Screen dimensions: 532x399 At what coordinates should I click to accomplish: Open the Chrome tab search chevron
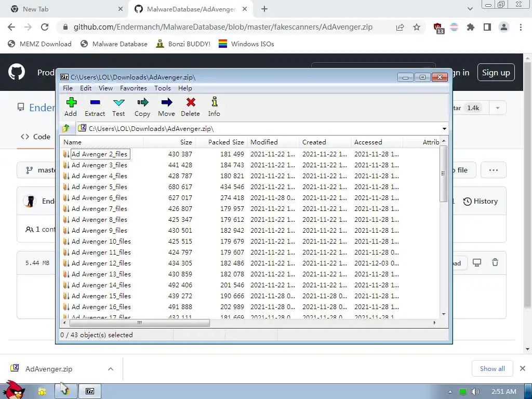coord(470,9)
